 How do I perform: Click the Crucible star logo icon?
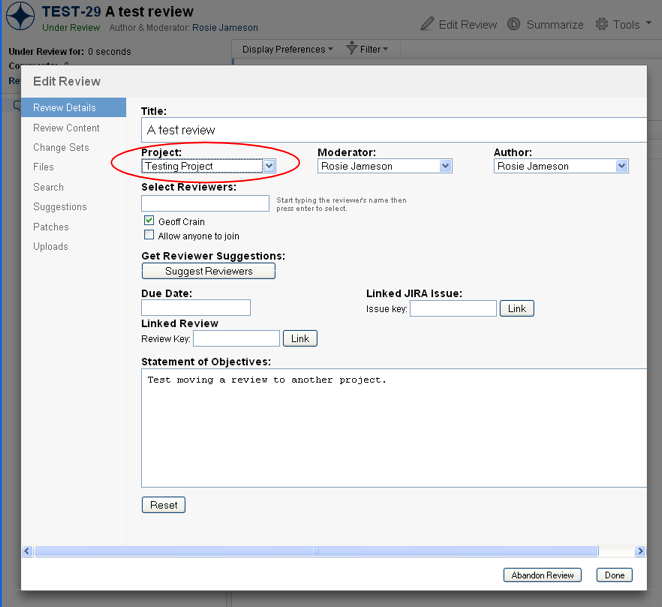[x=20, y=16]
